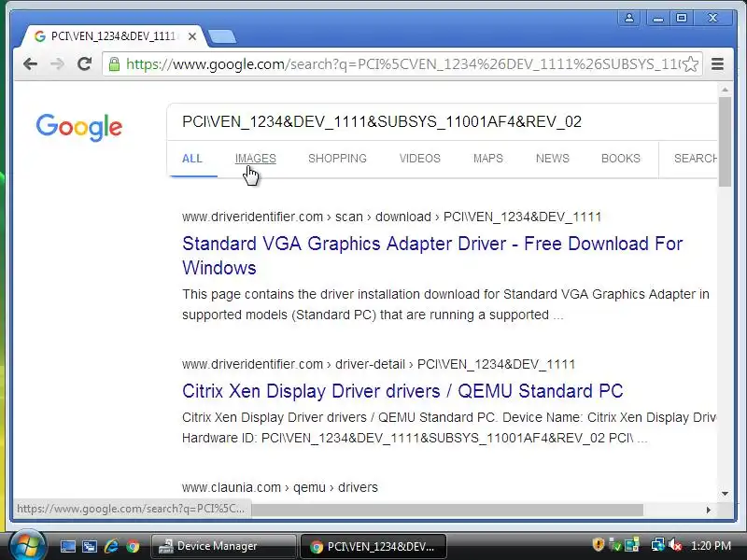Open the Windows Start orb
The width and height of the screenshot is (747, 560).
click(27, 546)
